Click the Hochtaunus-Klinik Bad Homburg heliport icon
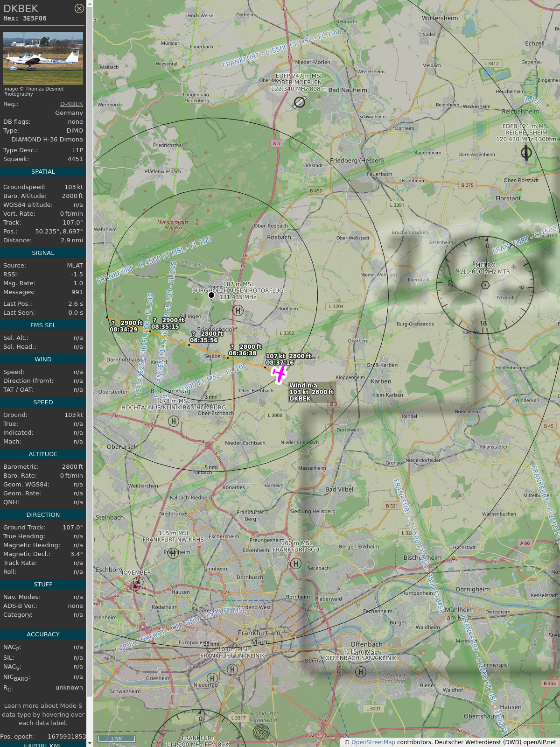560x747 pixels. [x=173, y=421]
